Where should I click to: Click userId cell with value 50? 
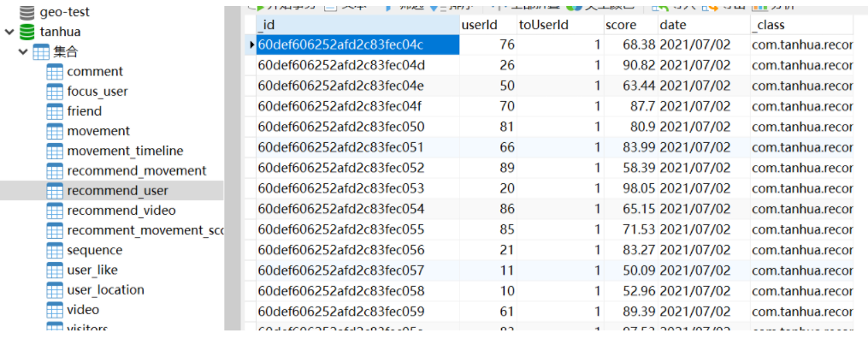pyautogui.click(x=488, y=86)
